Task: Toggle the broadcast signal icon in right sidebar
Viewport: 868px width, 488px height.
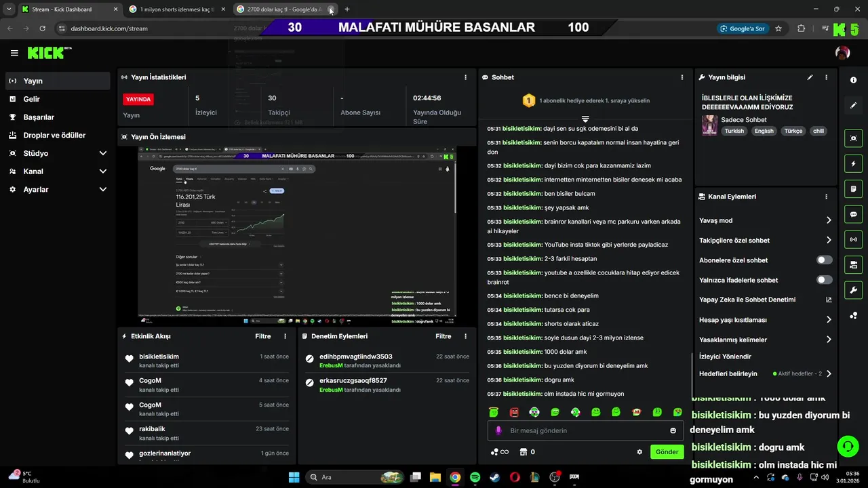Action: [x=853, y=239]
